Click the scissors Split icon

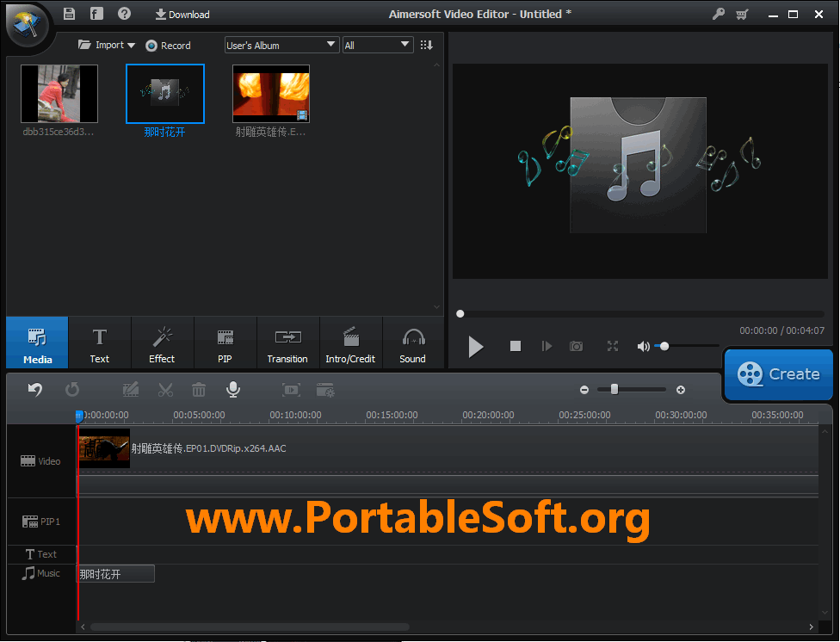click(x=165, y=390)
